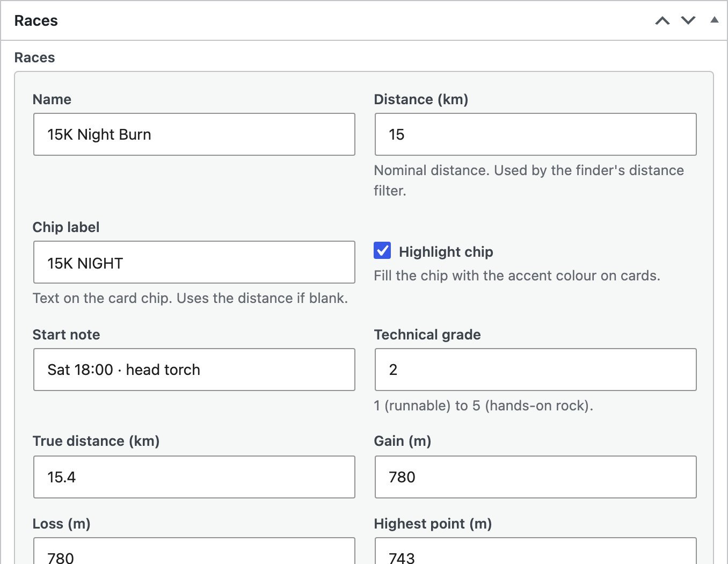Viewport: 728px width, 564px height.
Task: Click the Races panel heading title
Action: point(36,21)
